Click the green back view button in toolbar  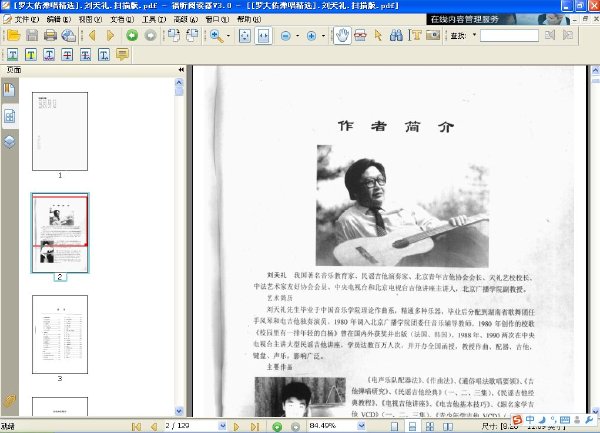132,36
